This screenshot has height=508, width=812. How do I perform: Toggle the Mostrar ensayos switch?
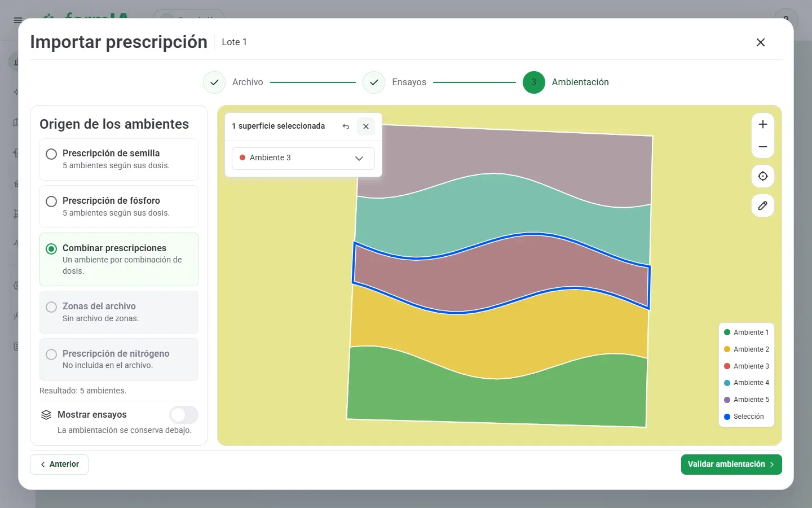pos(184,415)
